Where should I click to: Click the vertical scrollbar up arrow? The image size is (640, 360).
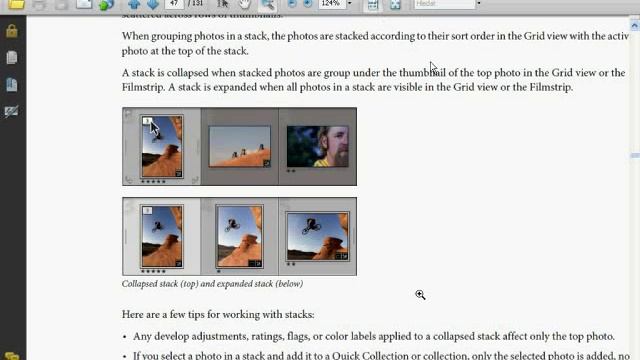pos(635,26)
